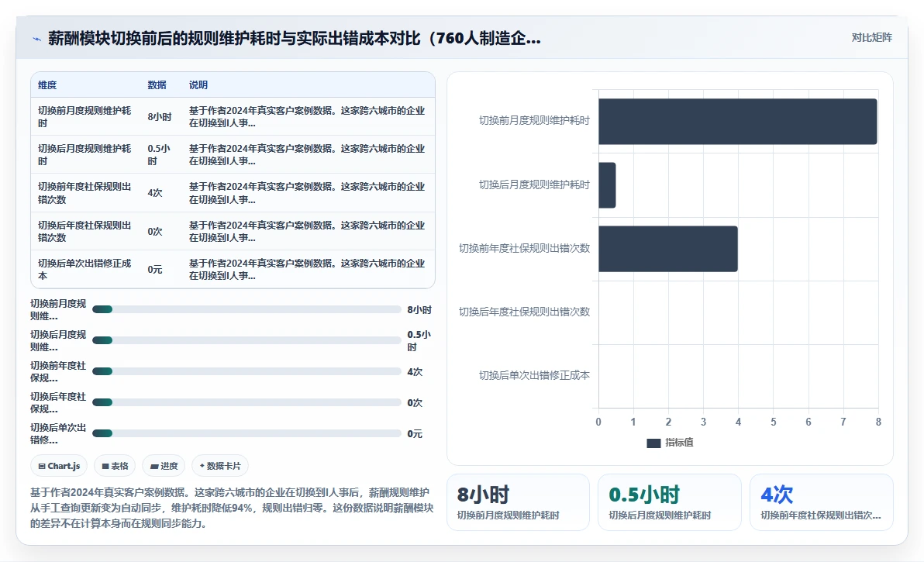Click the blue icon beside the title
The height and width of the screenshot is (562, 924).
(x=36, y=39)
